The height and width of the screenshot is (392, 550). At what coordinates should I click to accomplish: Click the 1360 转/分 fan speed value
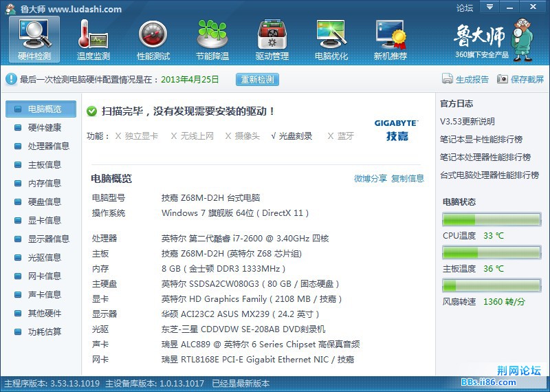click(504, 301)
